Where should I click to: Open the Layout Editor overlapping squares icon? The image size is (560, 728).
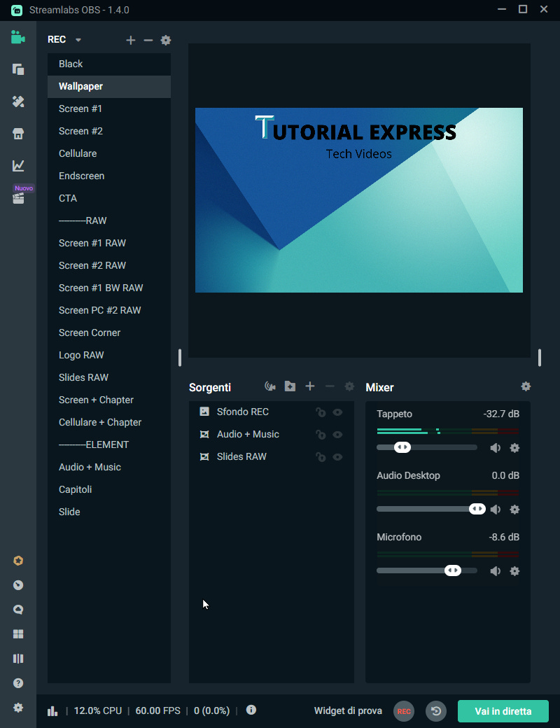pyautogui.click(x=18, y=69)
